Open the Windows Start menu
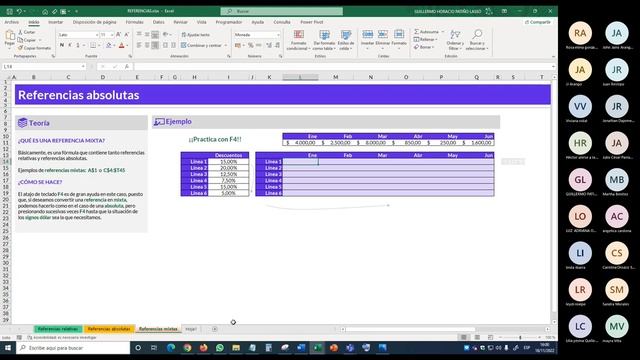The image size is (640, 360). [8, 348]
